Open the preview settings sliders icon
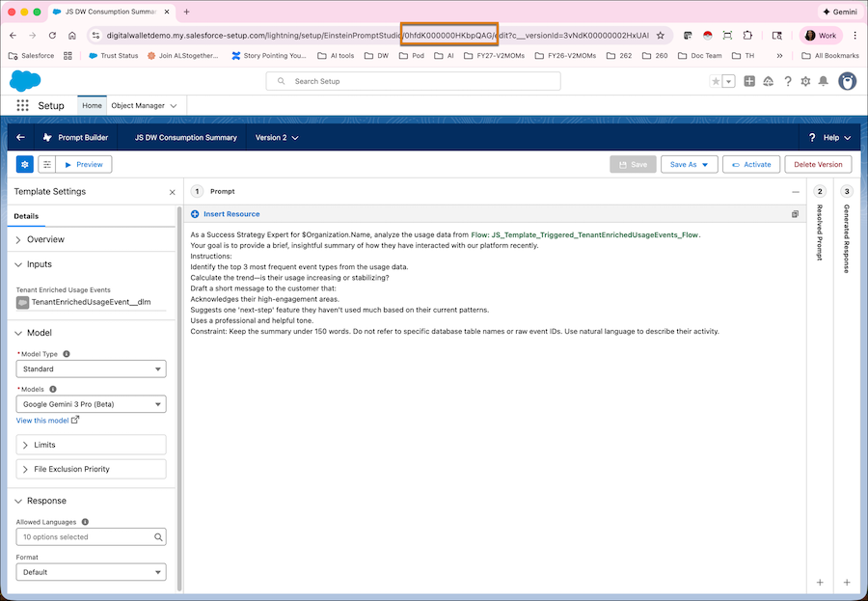 (x=47, y=165)
